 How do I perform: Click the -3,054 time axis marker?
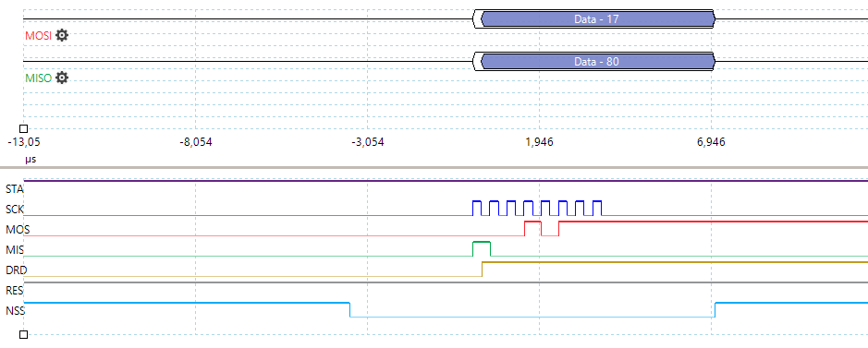[x=368, y=142]
